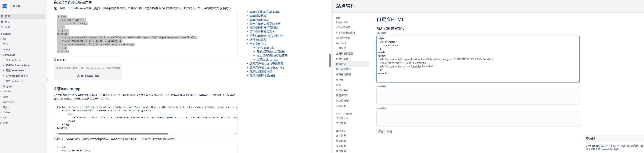Jump to 配置侧边栏显示页面树 section
This screenshot has height=153, width=644.
click(264, 28)
